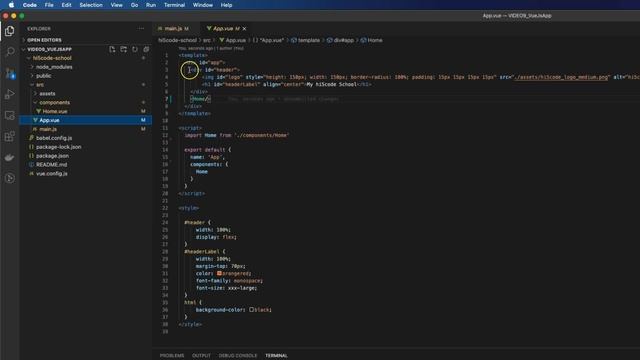
Task: Click the black color swatch in CSS
Action: [251, 309]
